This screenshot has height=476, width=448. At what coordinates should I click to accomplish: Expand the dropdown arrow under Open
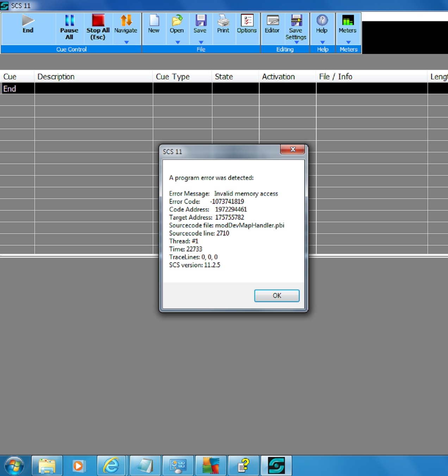(x=178, y=42)
